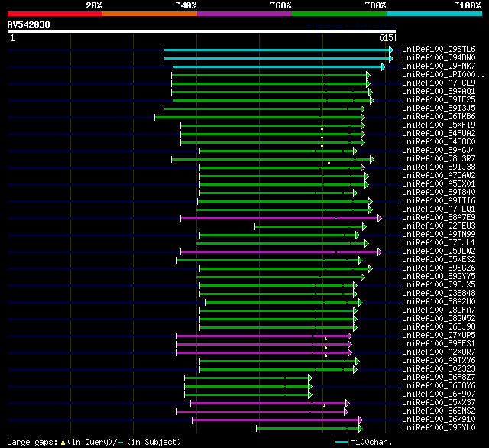Click the ~60% legend label
This screenshot has width=489, height=448.
(280, 5)
